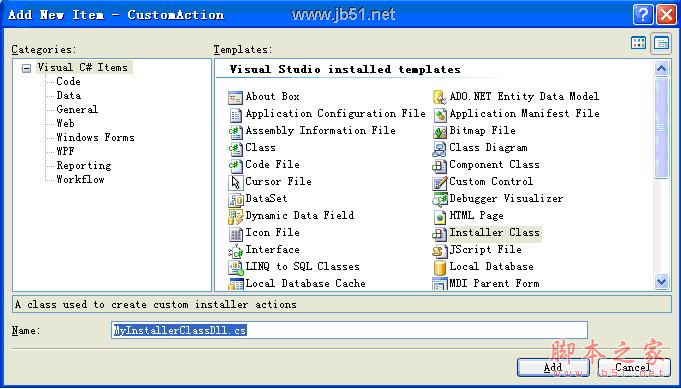Select the Windows Forms category
This screenshot has height=389, width=681.
coord(95,138)
